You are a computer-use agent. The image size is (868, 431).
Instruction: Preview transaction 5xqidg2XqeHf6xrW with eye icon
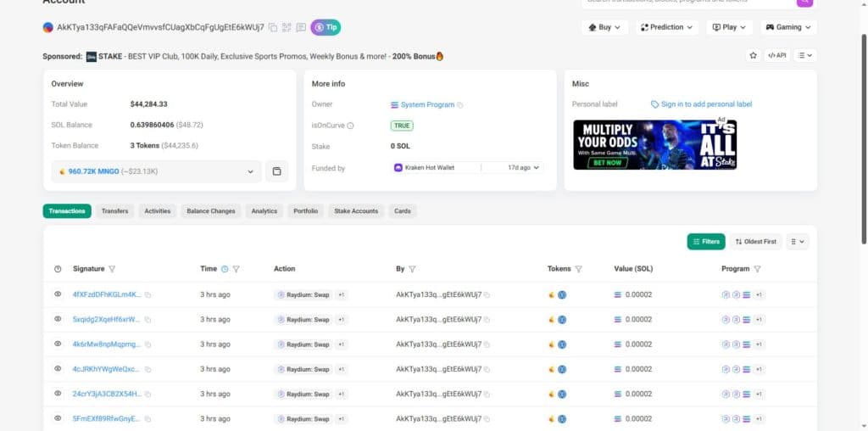[58, 319]
